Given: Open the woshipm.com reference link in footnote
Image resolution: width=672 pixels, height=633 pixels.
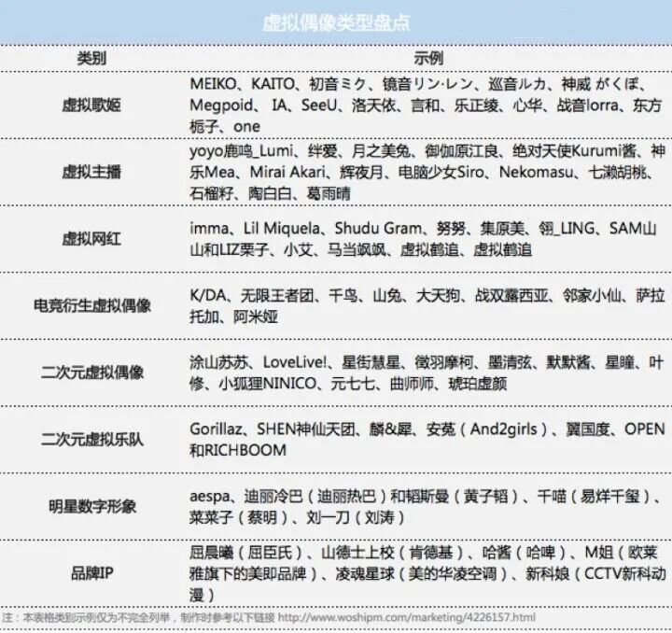Looking at the screenshot, I should point(407,617).
